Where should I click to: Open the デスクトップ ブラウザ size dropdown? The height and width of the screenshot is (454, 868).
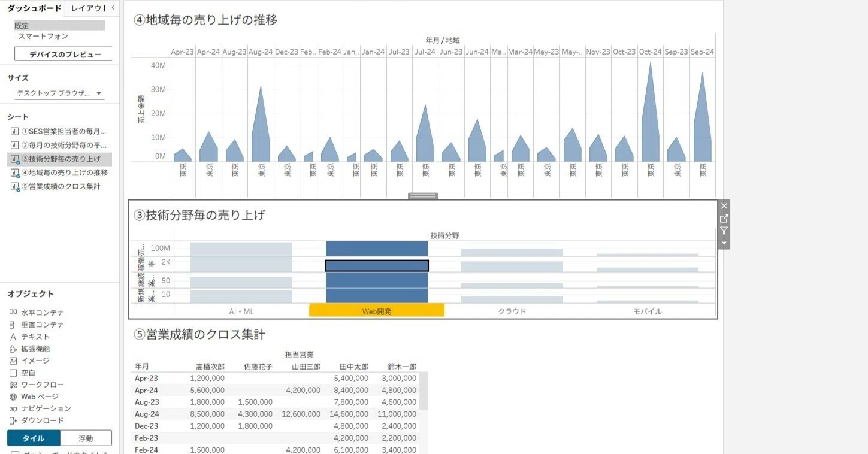tap(59, 93)
